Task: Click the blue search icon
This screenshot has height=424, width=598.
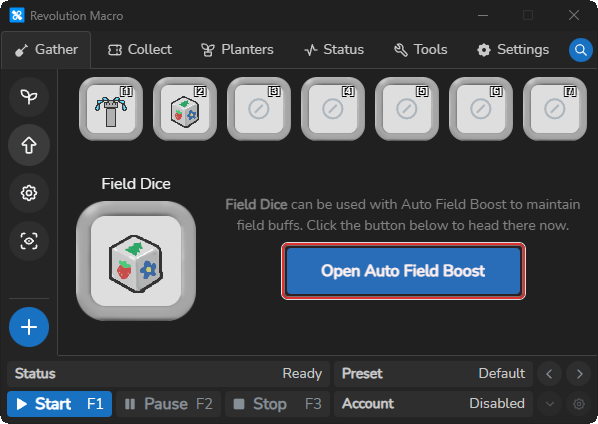Action: point(580,50)
